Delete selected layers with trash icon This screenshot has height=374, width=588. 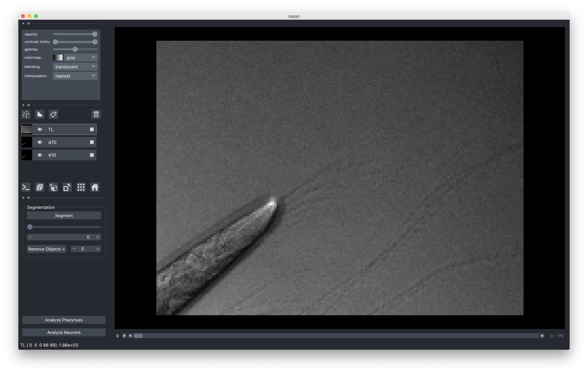(x=96, y=114)
